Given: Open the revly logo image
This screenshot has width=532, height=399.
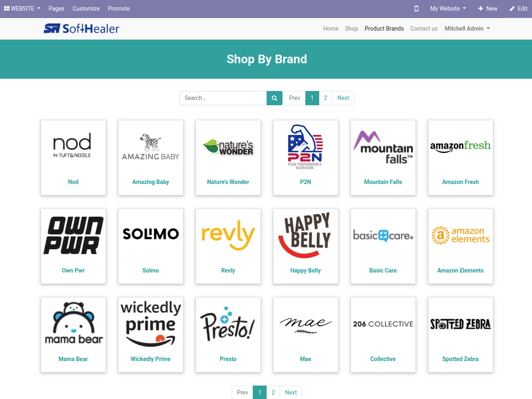Looking at the screenshot, I should click(x=228, y=235).
